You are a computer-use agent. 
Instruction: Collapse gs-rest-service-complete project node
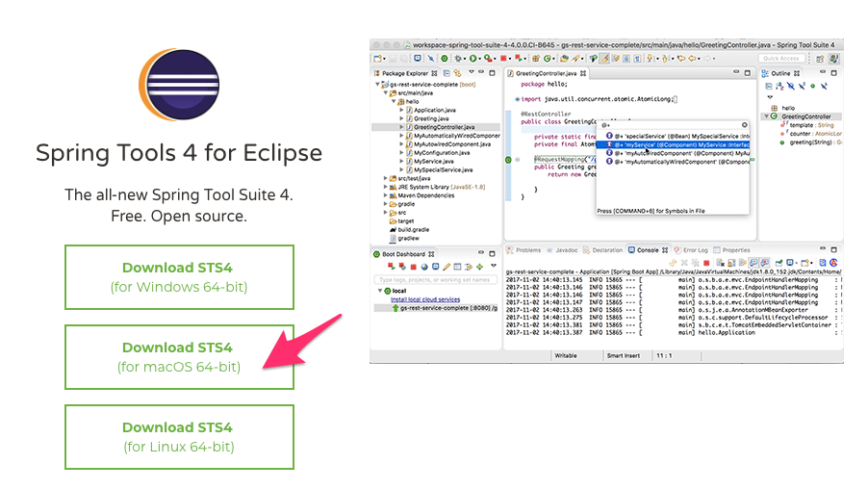377,84
